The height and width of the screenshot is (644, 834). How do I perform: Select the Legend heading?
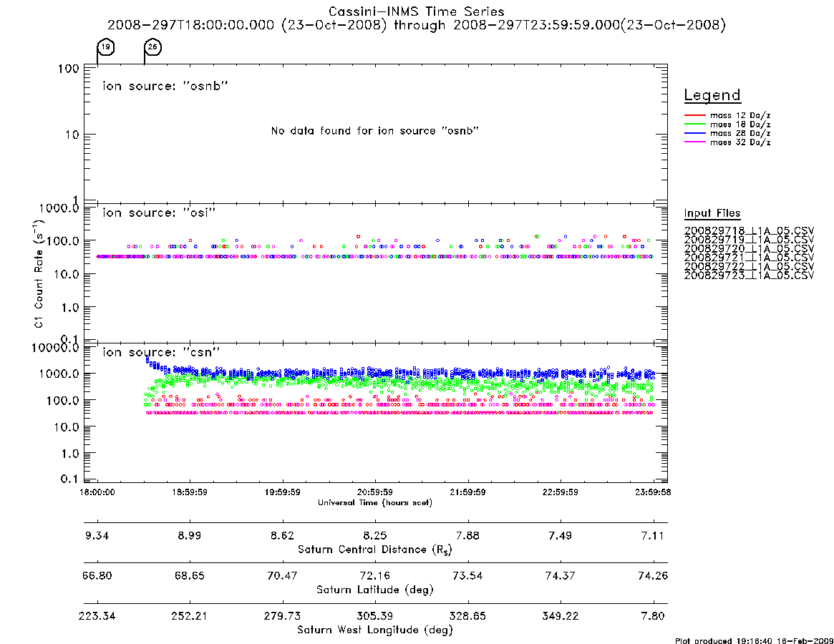coord(712,95)
